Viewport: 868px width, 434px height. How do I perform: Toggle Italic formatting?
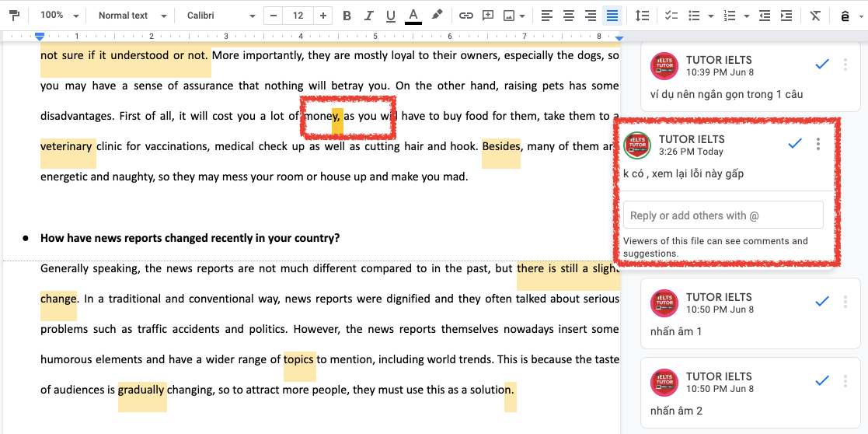368,16
